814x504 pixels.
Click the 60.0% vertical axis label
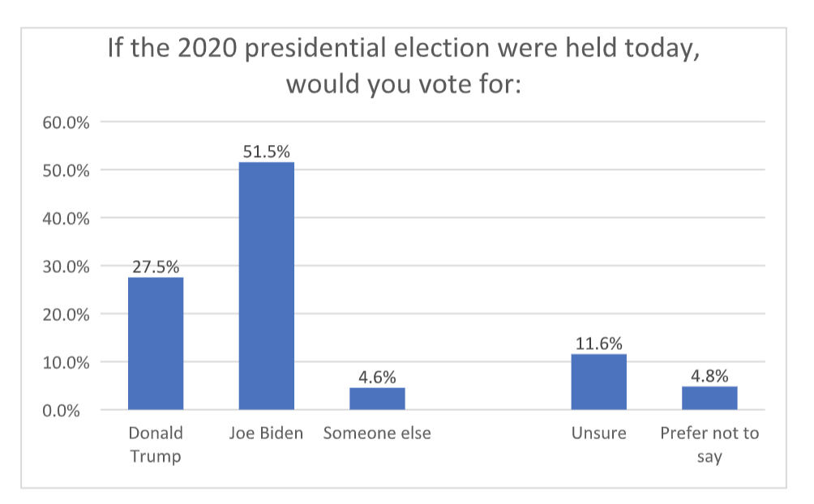point(66,123)
